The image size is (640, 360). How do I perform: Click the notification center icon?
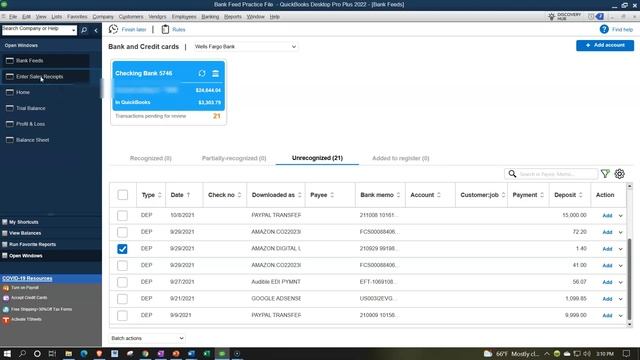[627, 353]
